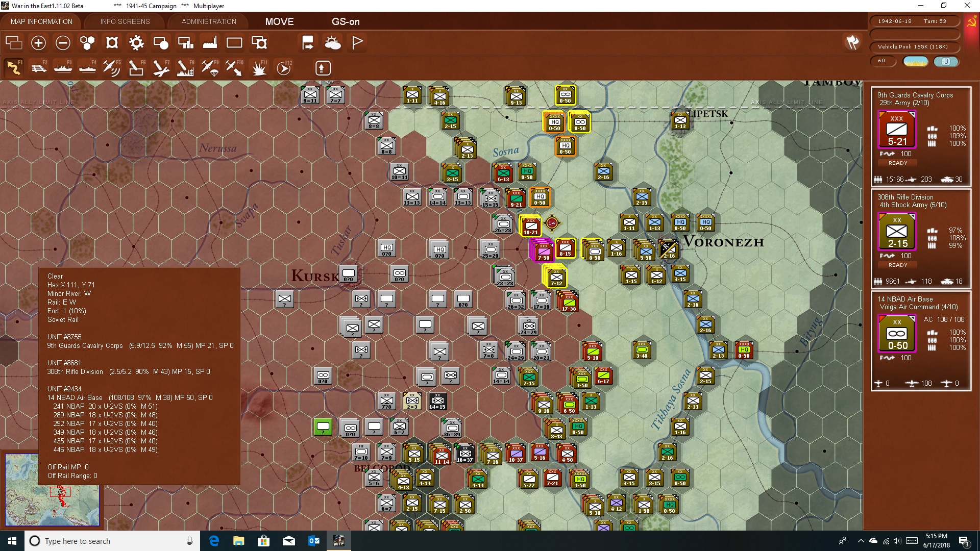Select the F7 bomb airfield icon
The width and height of the screenshot is (980, 551).
click(x=161, y=67)
